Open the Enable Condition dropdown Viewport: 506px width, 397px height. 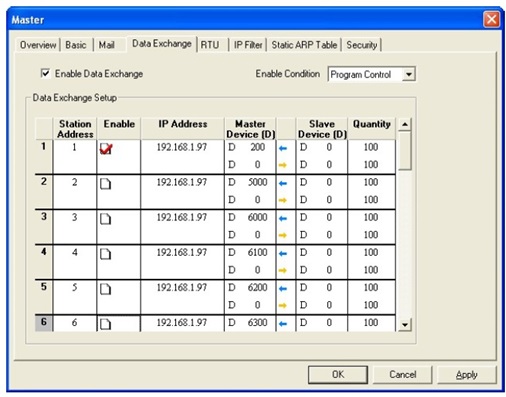coord(408,74)
